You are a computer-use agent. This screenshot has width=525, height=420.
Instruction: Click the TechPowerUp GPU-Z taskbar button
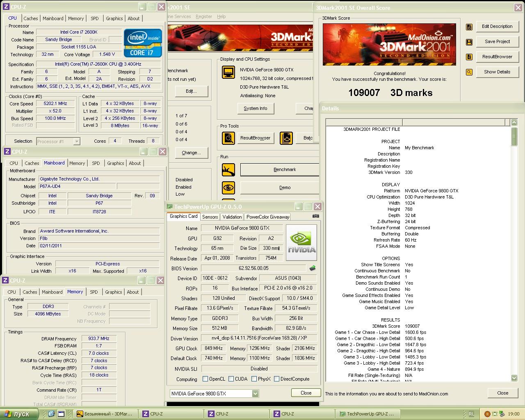(367, 414)
